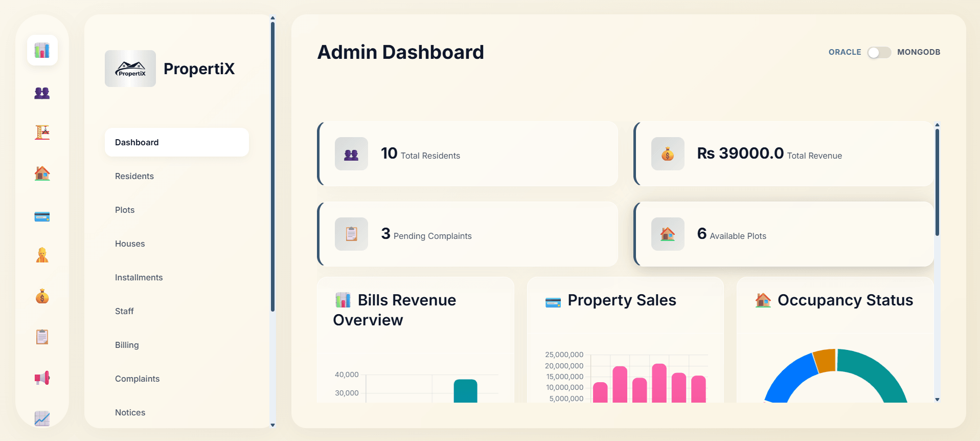
Task: Click the PropertiX brand name text
Action: pos(199,69)
